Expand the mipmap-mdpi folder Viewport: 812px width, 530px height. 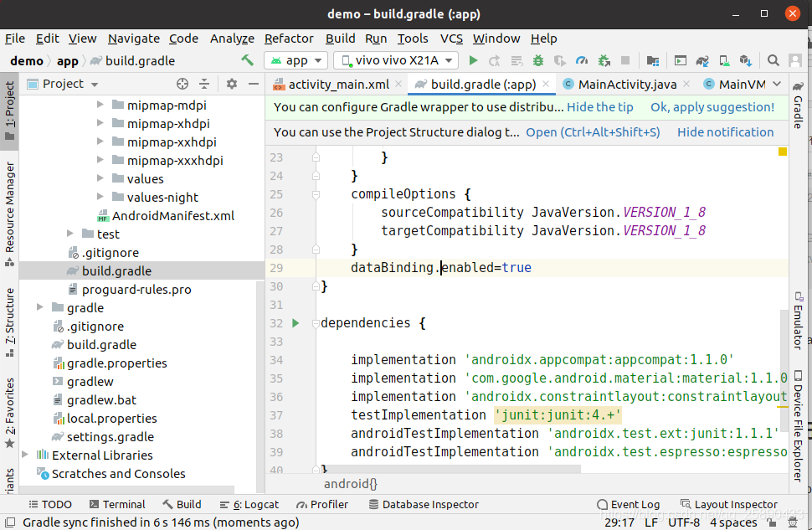(100, 105)
